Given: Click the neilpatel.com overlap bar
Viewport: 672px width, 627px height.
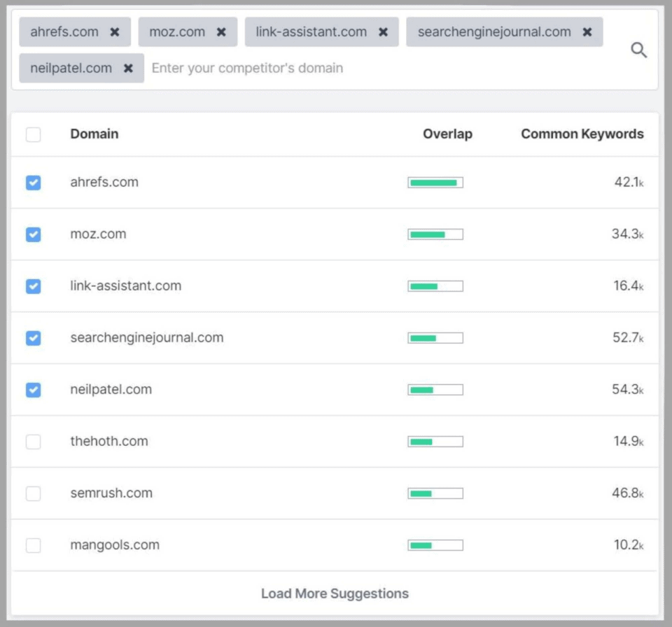Looking at the screenshot, I should point(435,390).
